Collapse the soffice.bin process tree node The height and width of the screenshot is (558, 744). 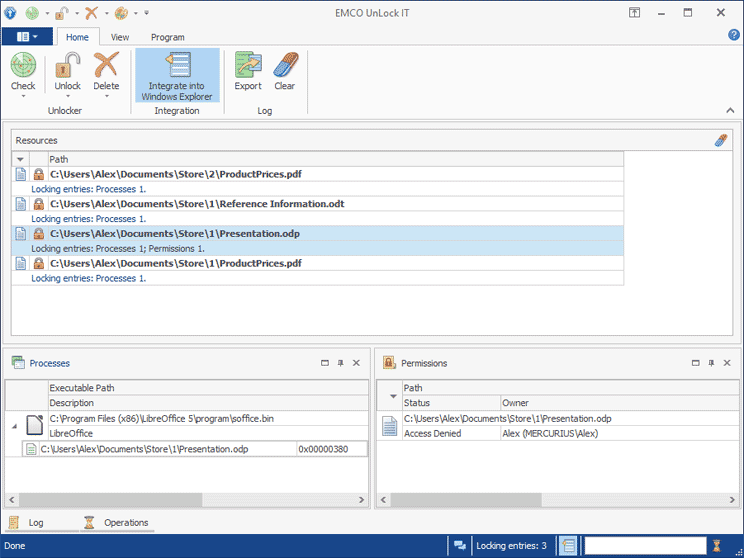[x=14, y=426]
